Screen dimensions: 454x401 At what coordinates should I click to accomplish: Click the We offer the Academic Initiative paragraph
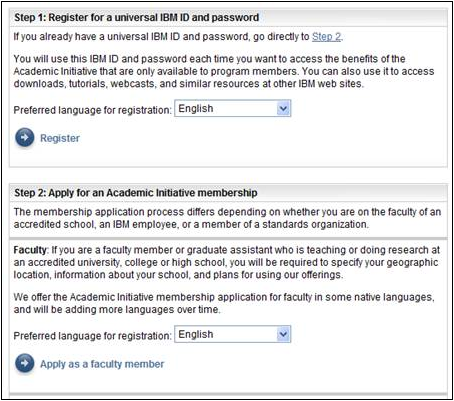(224, 303)
